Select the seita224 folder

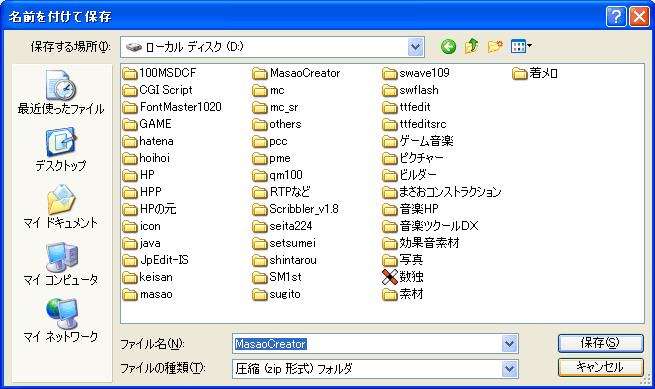click(x=283, y=226)
